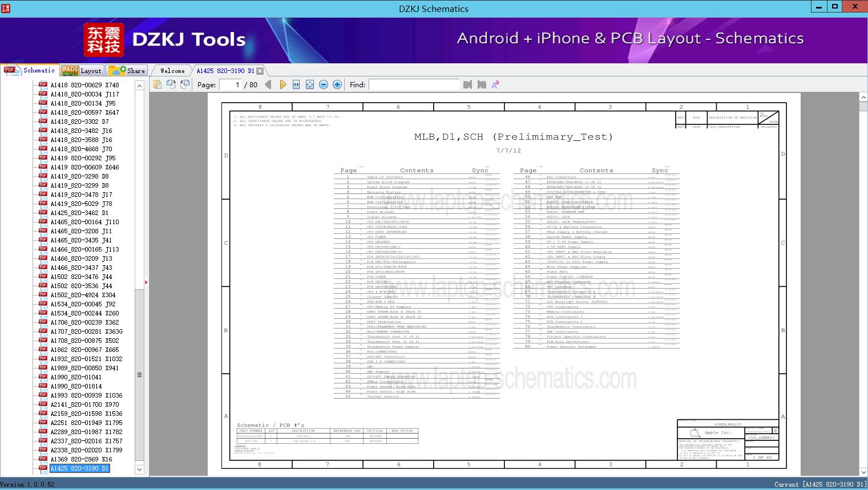Click the rotate counterclockwise page icon
Viewport: 868px width, 490px height.
coord(171,84)
